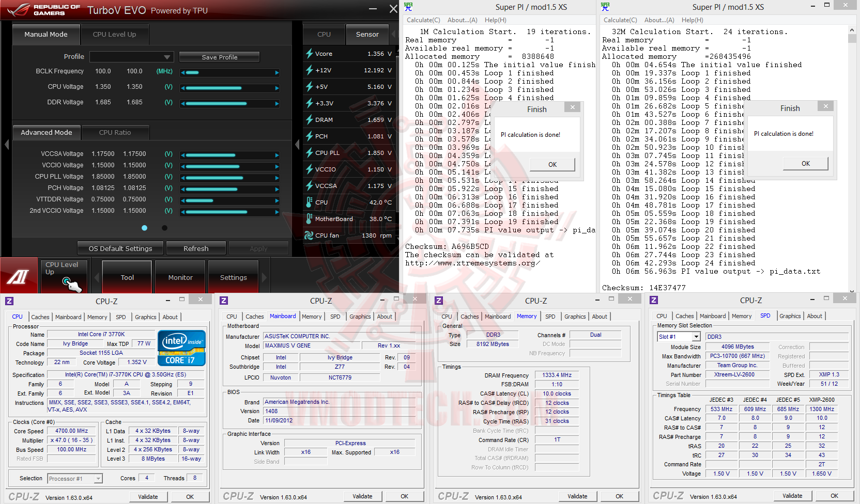The width and height of the screenshot is (860, 504).
Task: Click the PCH Voltage target value 1.08125 field
Action: click(134, 188)
